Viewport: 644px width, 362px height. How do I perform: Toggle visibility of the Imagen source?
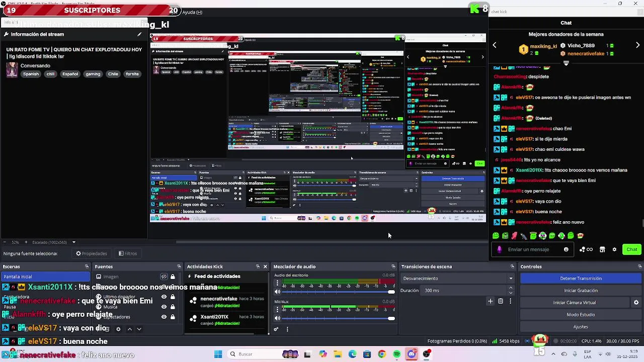[x=164, y=277]
